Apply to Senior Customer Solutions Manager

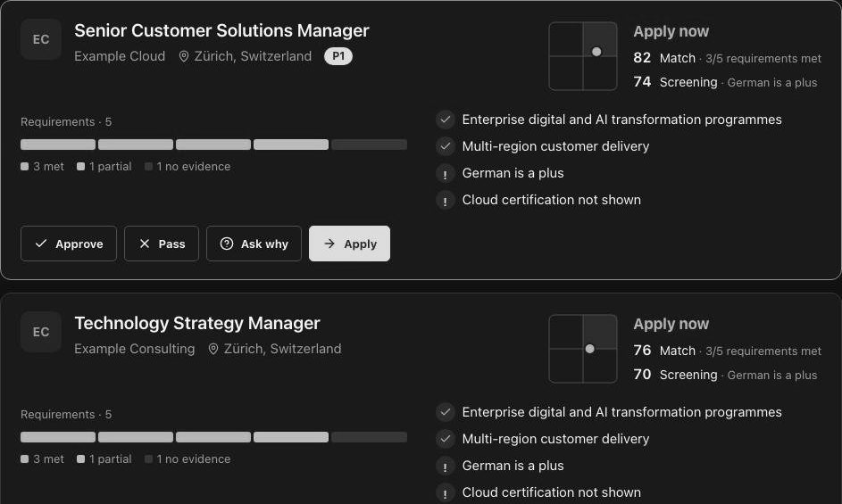point(350,244)
